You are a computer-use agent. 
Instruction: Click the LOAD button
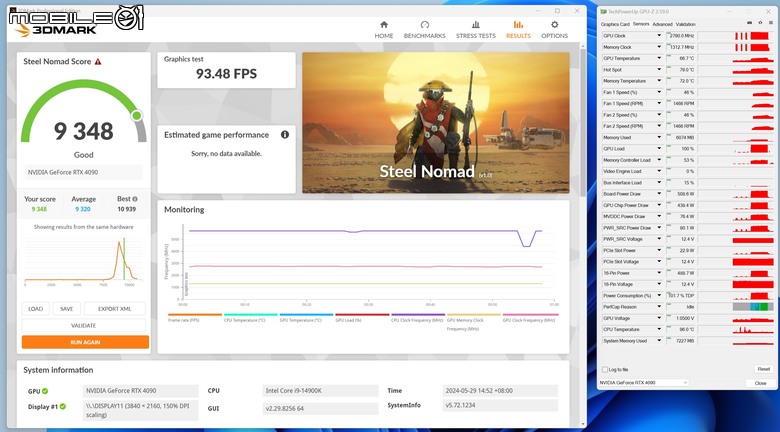[x=35, y=309]
